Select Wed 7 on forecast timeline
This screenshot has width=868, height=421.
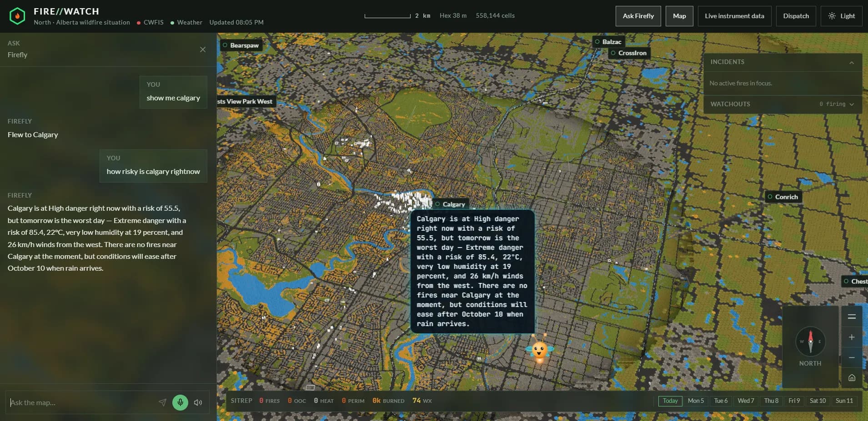click(746, 401)
